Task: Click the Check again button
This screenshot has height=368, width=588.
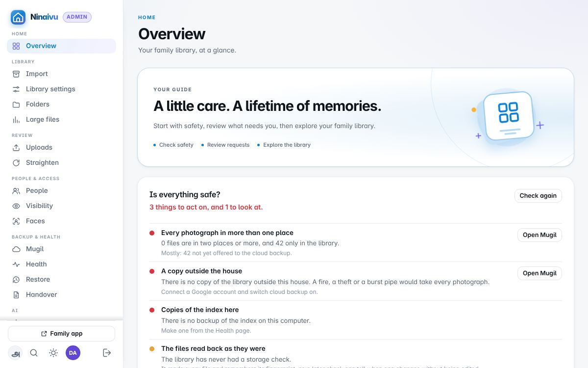Action: [538, 195]
